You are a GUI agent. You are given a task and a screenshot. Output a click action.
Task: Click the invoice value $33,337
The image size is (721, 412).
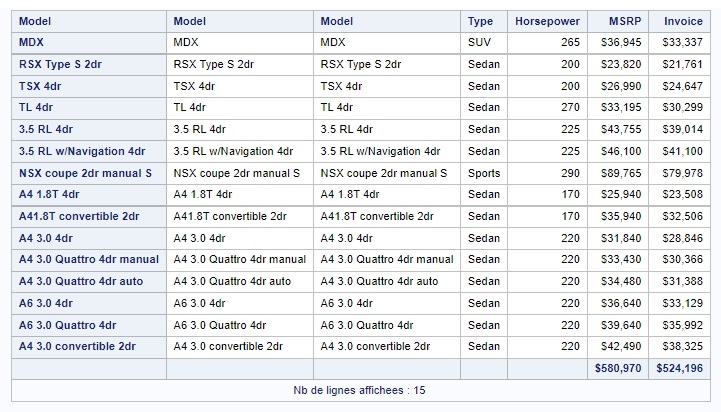point(683,42)
